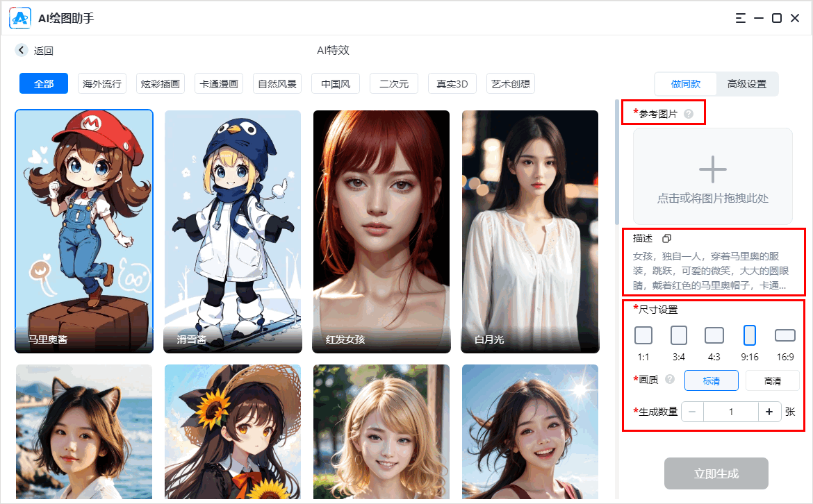Viewport: 813px width, 504px height.
Task: Click the 描述 prompt text field
Action: pyautogui.click(x=709, y=271)
